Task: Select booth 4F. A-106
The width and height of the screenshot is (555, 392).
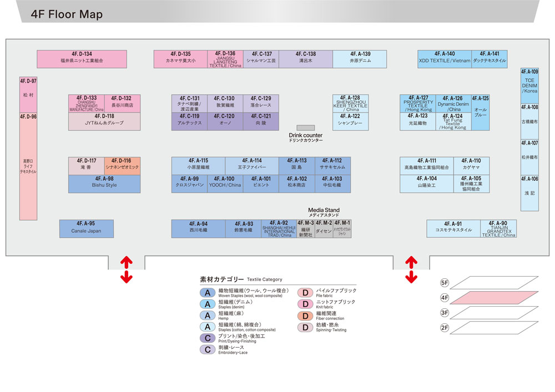Action: tap(529, 193)
